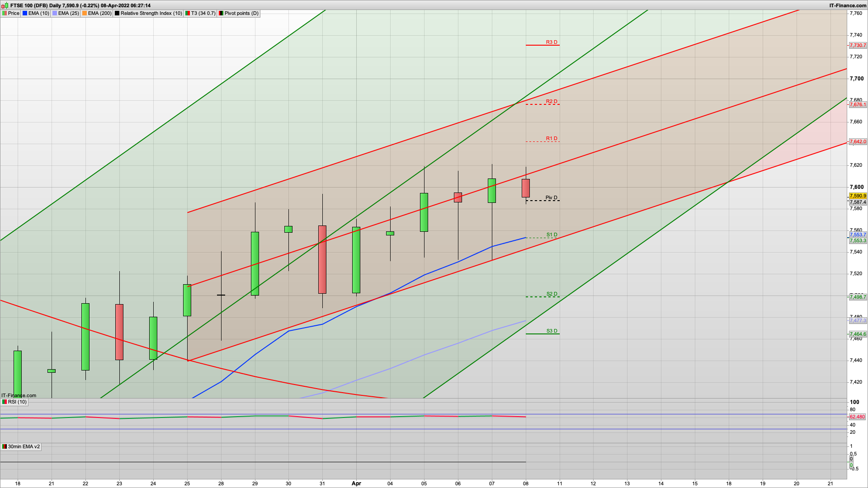Click the blue 7,553.7 EMA price tag

[858, 235]
